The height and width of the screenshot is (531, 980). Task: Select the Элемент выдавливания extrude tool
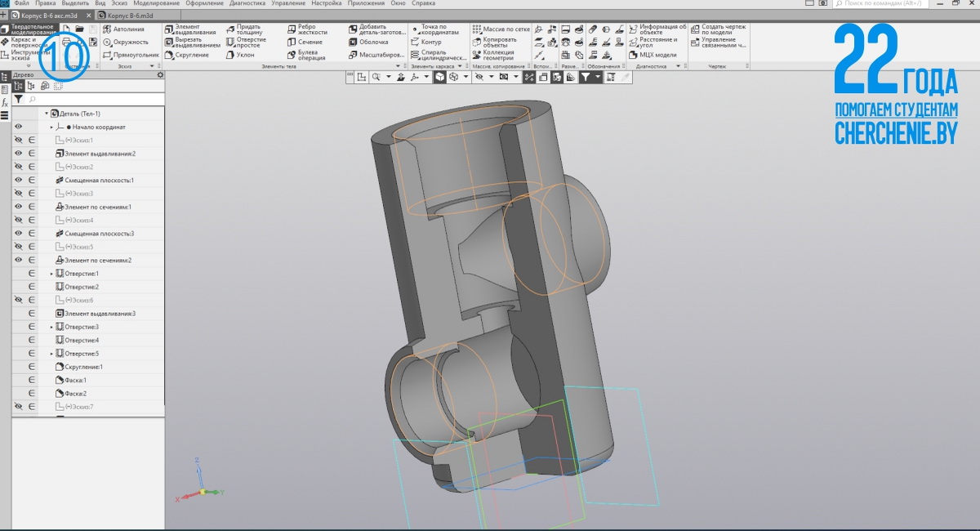pyautogui.click(x=191, y=29)
